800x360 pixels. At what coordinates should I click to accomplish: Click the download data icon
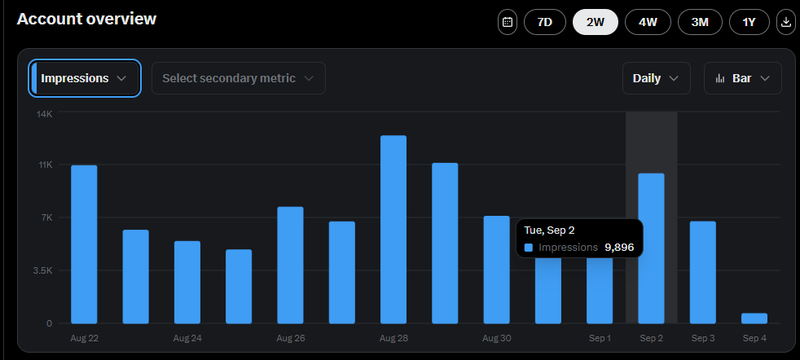[x=785, y=22]
